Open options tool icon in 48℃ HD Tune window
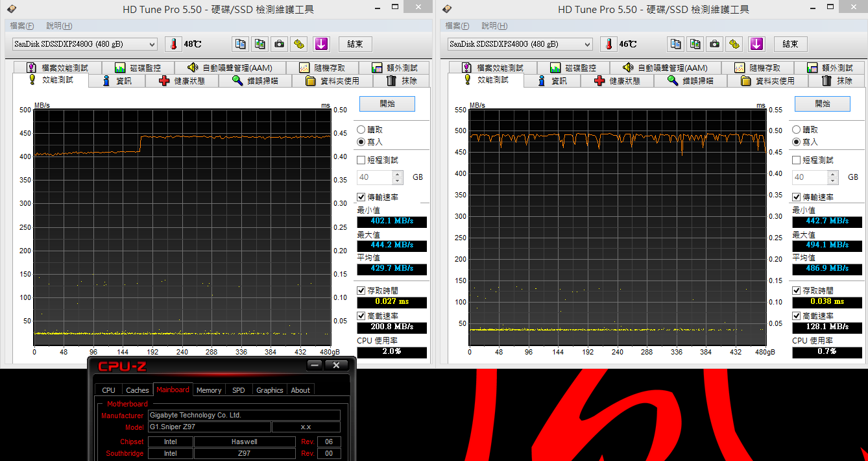This screenshot has width=868, height=461. tap(298, 44)
